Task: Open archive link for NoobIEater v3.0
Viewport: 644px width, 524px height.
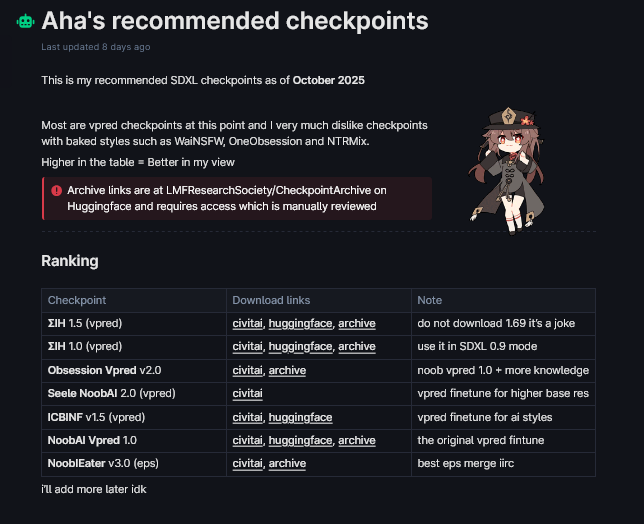Action: (x=287, y=464)
